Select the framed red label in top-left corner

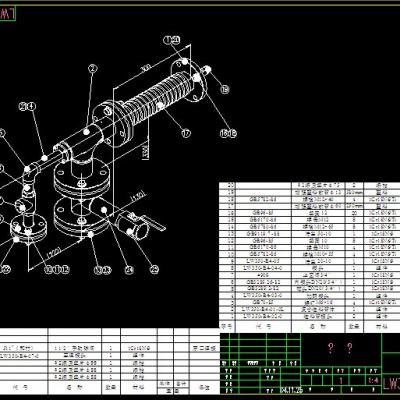click(7, 14)
